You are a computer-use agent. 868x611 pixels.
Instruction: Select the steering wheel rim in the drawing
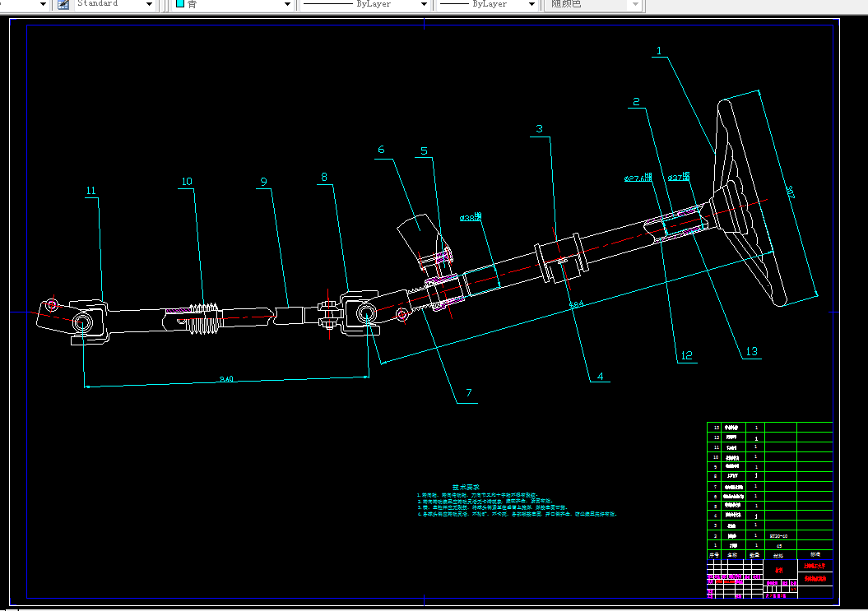[750, 203]
